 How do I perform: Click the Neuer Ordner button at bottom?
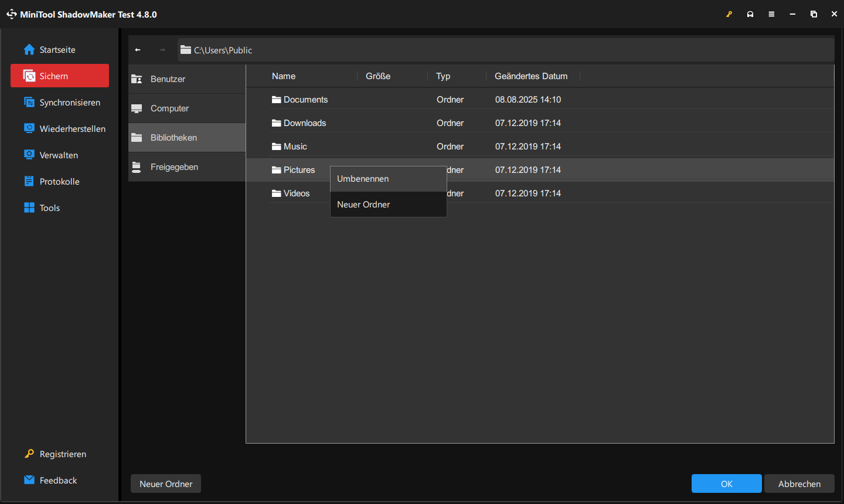[x=166, y=483]
